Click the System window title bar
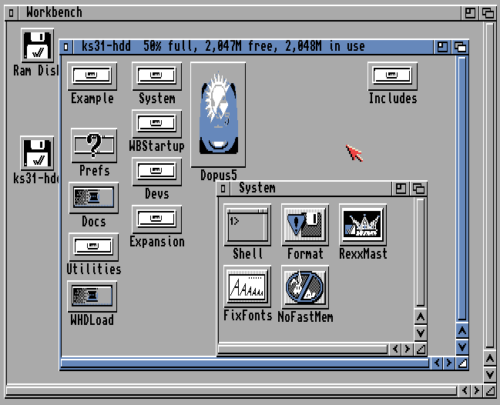The height and width of the screenshot is (405, 500). (310, 189)
